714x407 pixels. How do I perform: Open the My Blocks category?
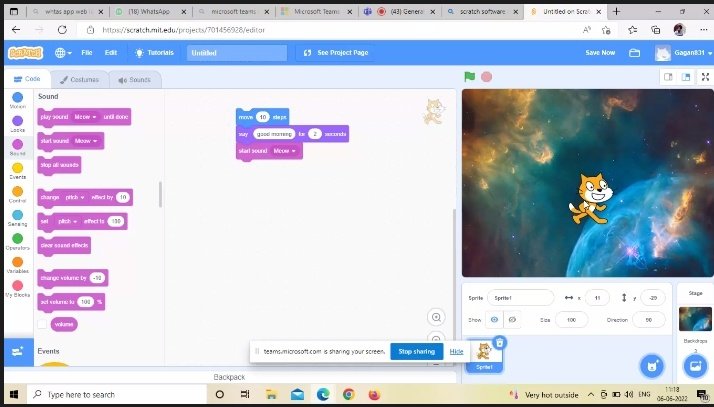[x=18, y=289]
